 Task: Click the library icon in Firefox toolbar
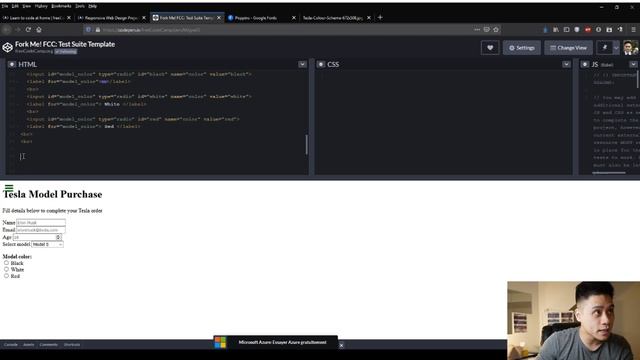pyautogui.click(x=556, y=29)
